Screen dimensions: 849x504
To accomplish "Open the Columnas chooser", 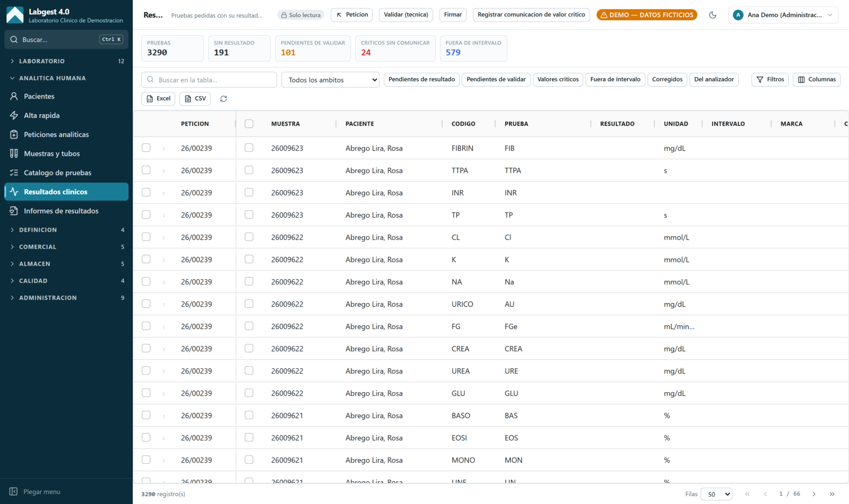I will [817, 80].
